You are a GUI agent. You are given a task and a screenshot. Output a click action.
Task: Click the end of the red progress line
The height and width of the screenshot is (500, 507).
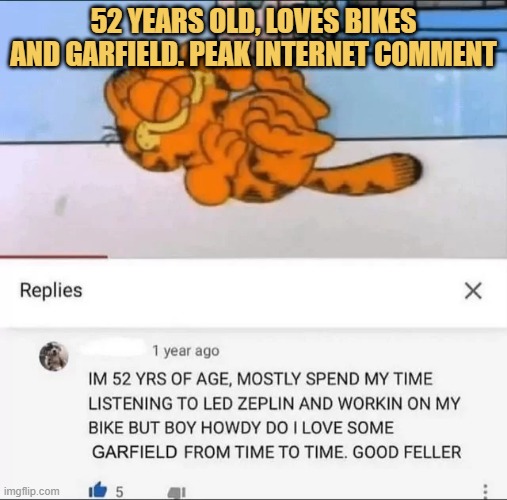click(106, 257)
